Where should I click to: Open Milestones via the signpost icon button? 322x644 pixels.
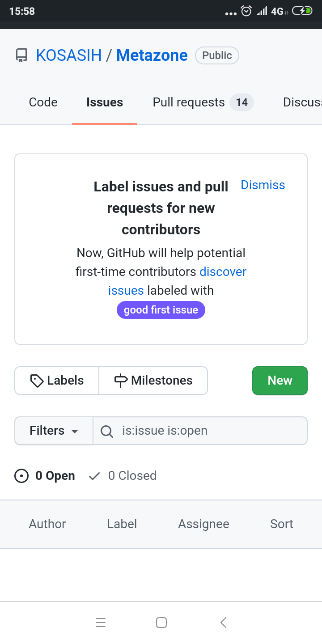pos(153,381)
